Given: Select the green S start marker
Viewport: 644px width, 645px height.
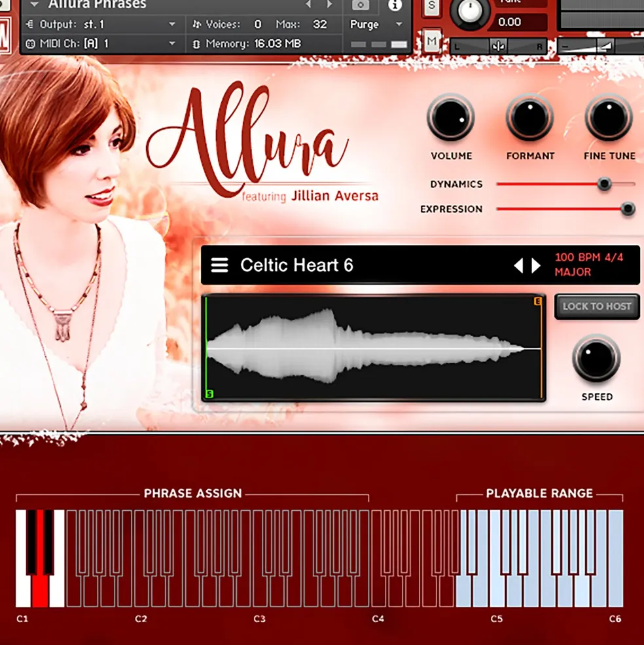Looking at the screenshot, I should 209,394.
